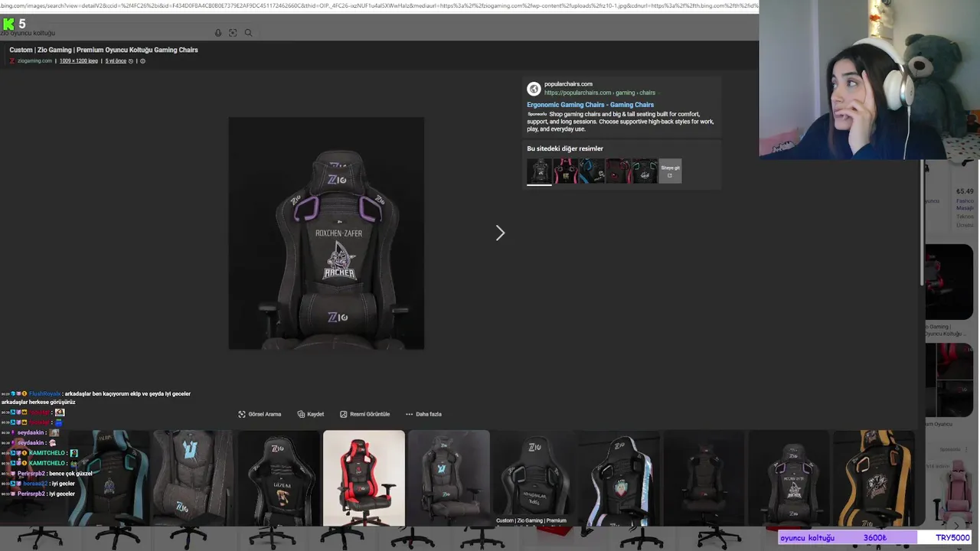Click the TRY5000 goal amount label
Viewport: 980px width, 551px height.
pos(952,538)
